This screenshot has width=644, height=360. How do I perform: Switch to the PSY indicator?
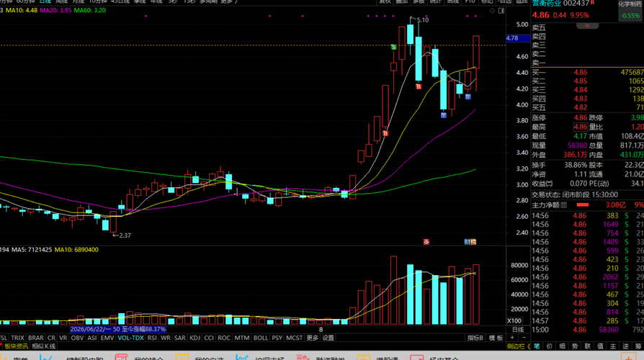277,338
